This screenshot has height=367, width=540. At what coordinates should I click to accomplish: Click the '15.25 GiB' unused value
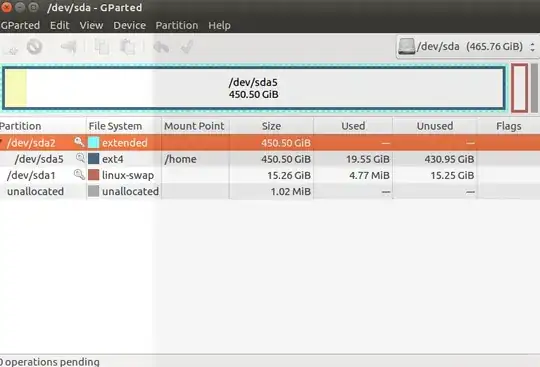coord(452,175)
